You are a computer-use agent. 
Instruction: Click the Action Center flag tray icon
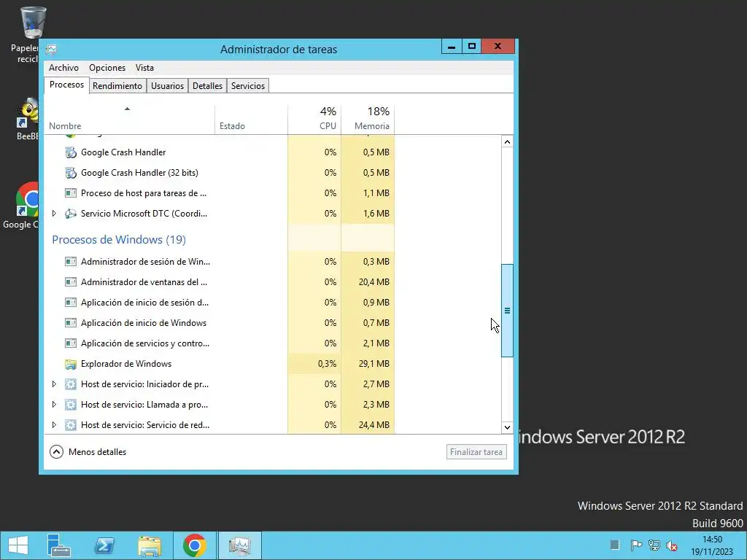636,545
